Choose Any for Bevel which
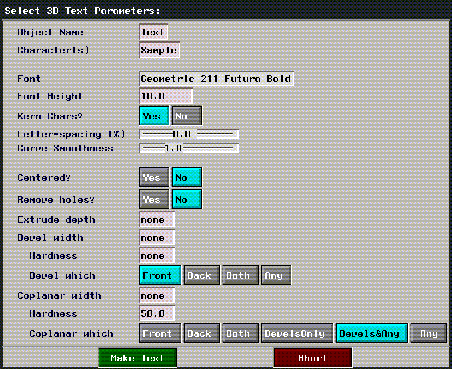 [x=276, y=275]
